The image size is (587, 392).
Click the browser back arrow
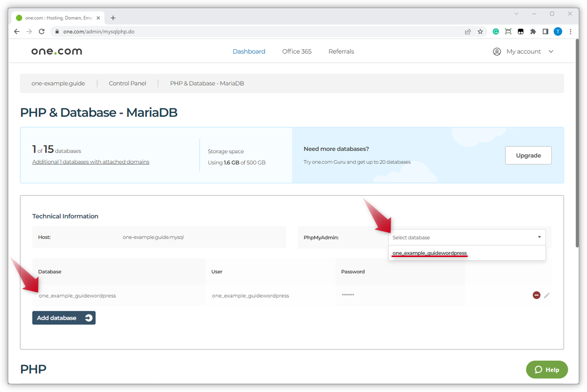click(17, 32)
